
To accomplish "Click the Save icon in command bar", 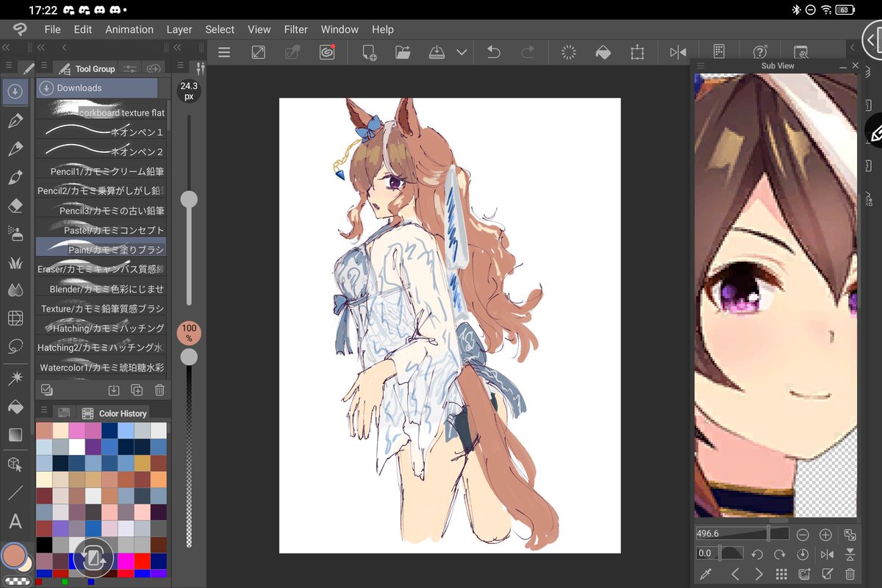I will [x=437, y=52].
